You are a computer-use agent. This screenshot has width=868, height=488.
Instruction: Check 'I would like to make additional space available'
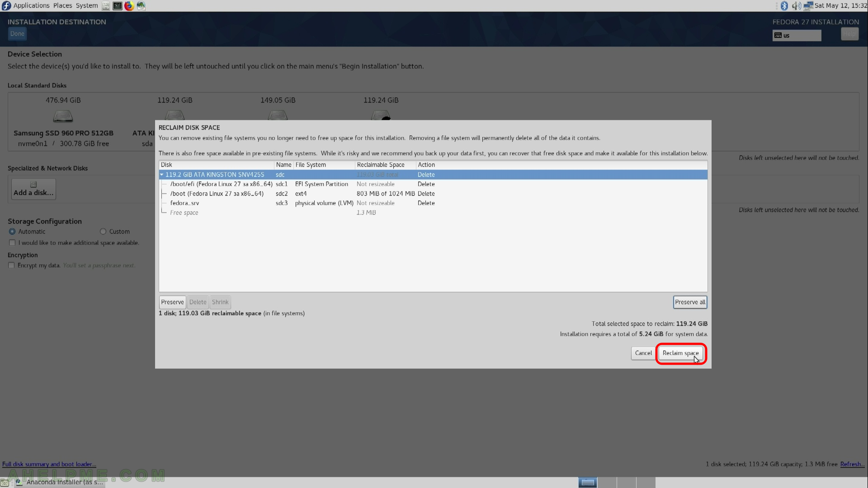12,243
